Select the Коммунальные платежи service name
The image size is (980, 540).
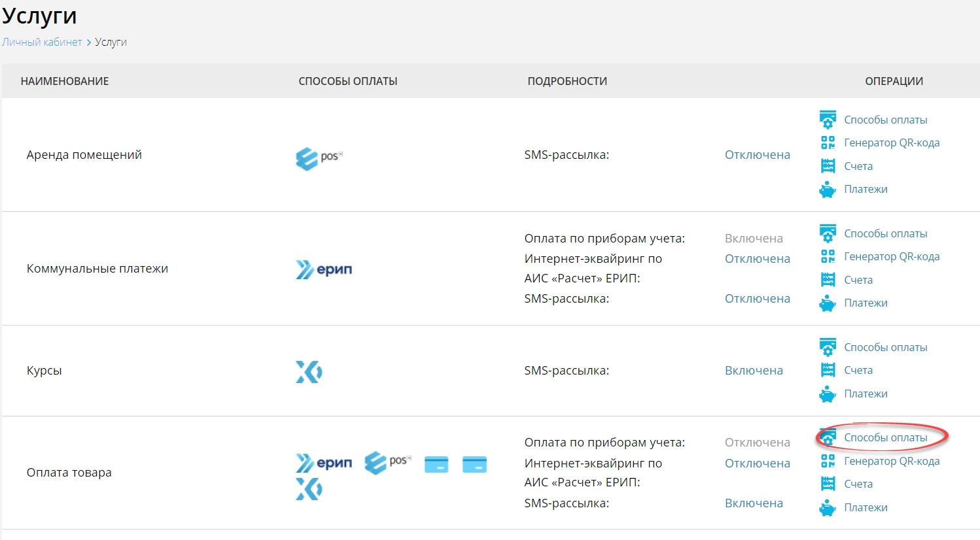[97, 269]
